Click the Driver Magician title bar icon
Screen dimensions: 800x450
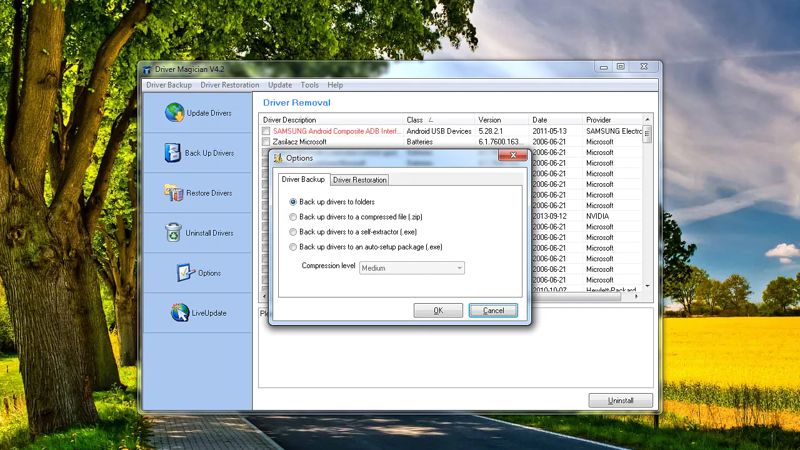(x=147, y=69)
